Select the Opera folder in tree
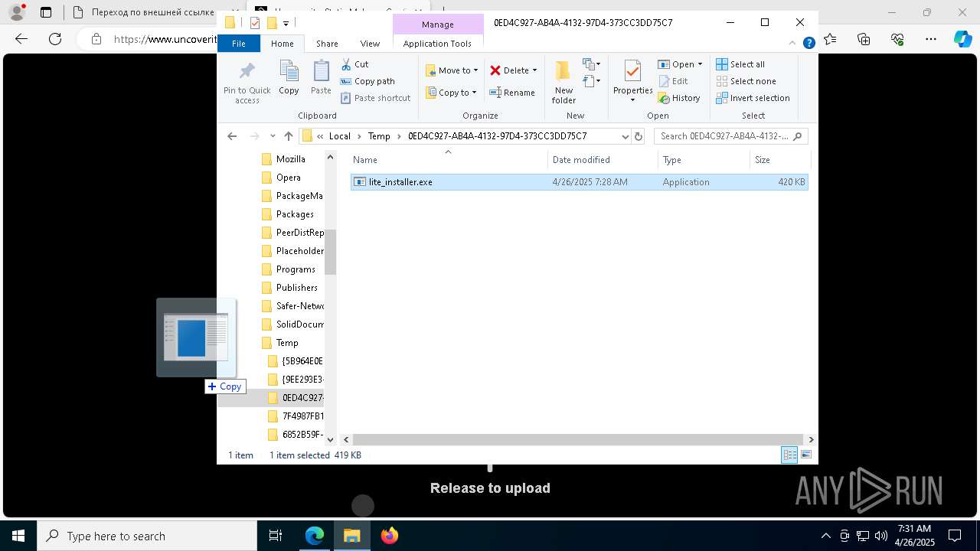 [x=288, y=178]
